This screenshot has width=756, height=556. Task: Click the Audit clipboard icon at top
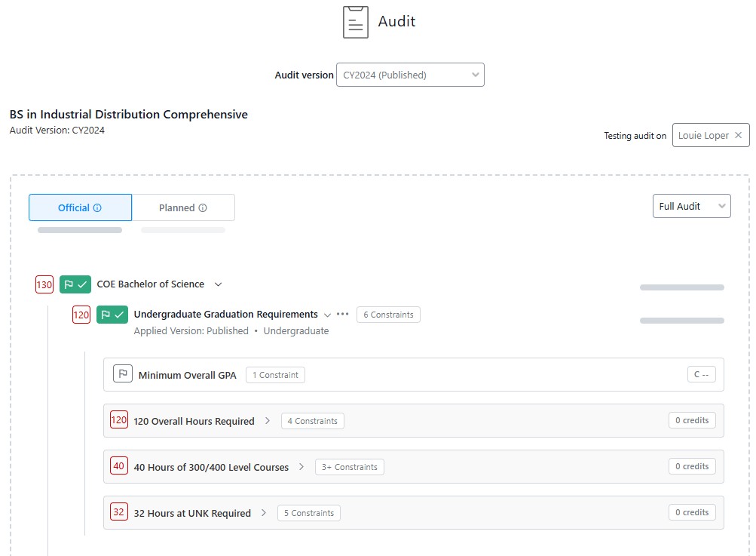[355, 22]
